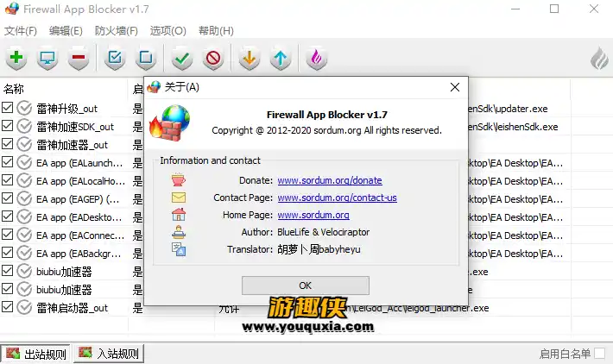Click the coffee cup donate icon
613x364 pixels.
click(x=179, y=180)
